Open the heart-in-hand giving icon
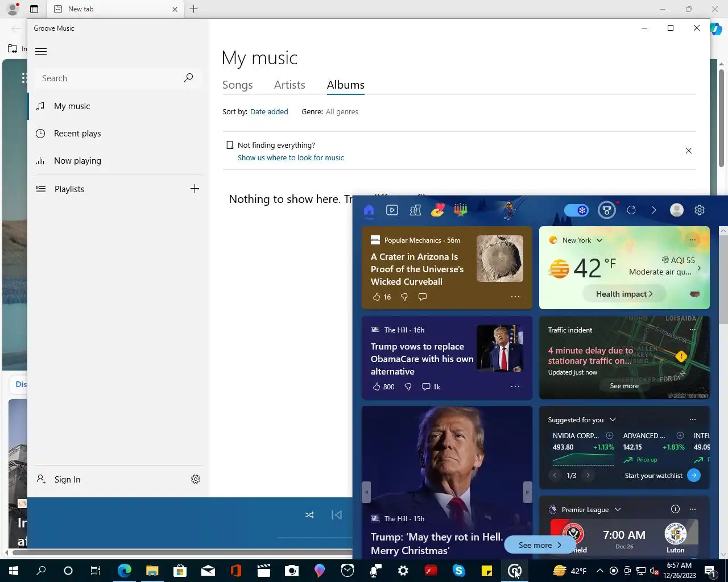This screenshot has width=728, height=582. 437,210
